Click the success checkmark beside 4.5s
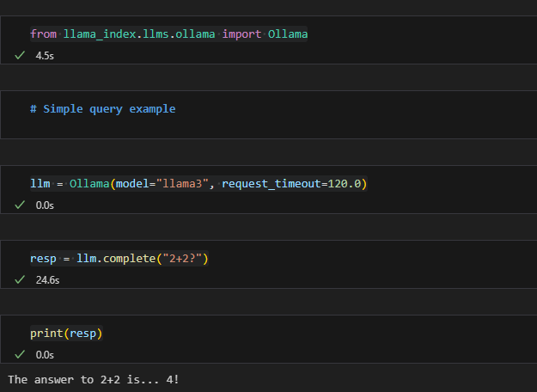 [20, 55]
